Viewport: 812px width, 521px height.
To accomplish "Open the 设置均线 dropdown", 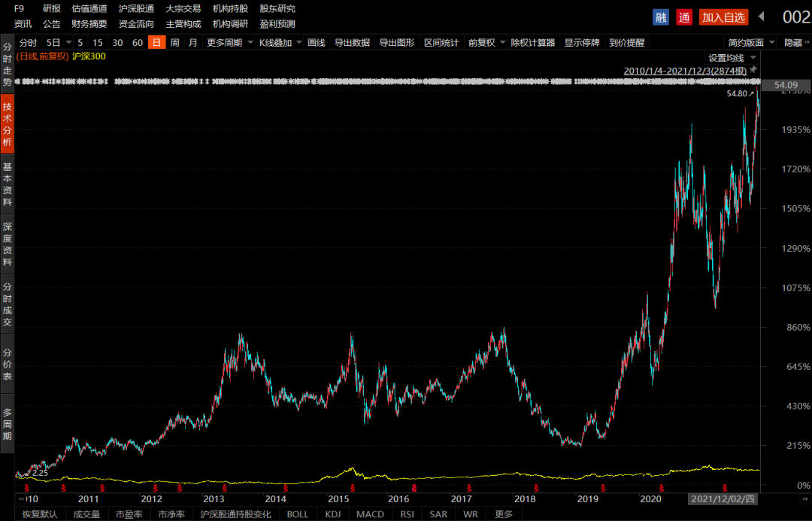I will (x=732, y=57).
